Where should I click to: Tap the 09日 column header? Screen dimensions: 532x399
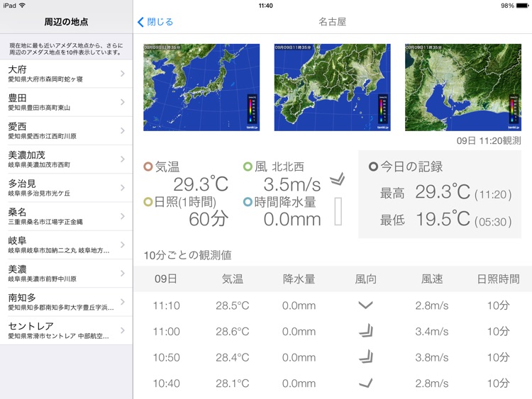(x=166, y=279)
